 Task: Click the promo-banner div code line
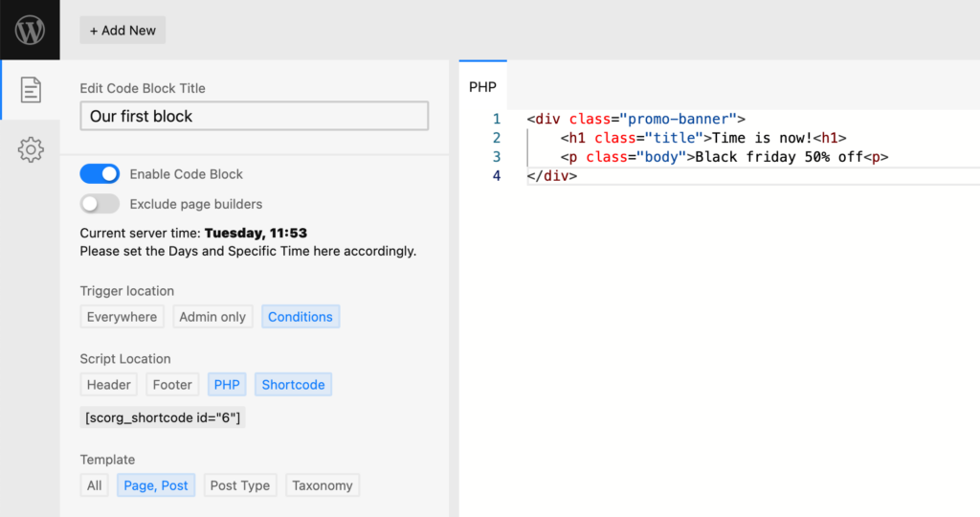(x=636, y=119)
